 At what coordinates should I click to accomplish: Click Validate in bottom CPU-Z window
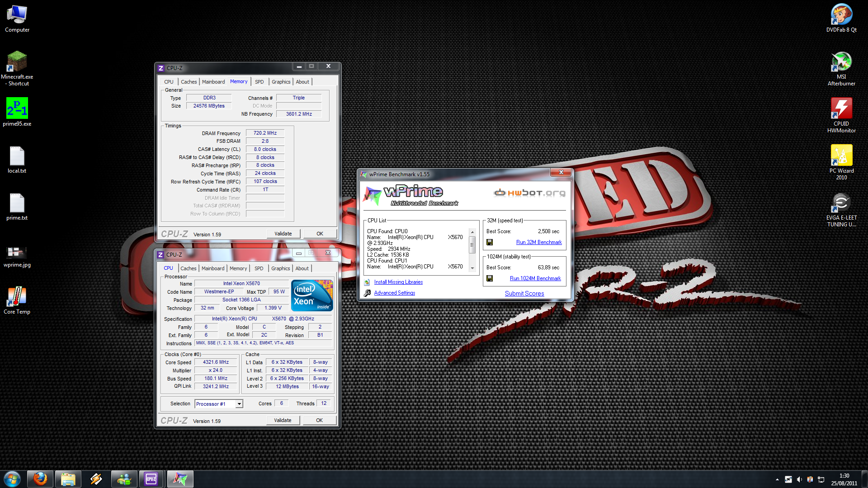click(x=283, y=420)
